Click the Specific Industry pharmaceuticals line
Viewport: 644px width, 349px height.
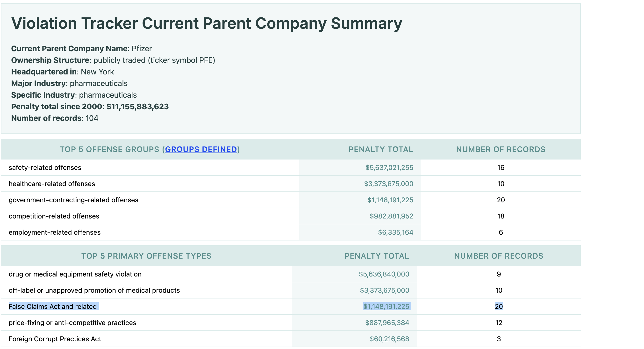pos(74,95)
